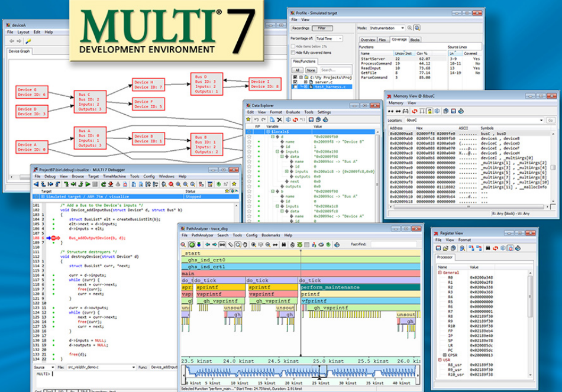Image resolution: width=562 pixels, height=392 pixels.
Task: Click the black X delete icon in Data Explorer
Action: tap(280, 119)
